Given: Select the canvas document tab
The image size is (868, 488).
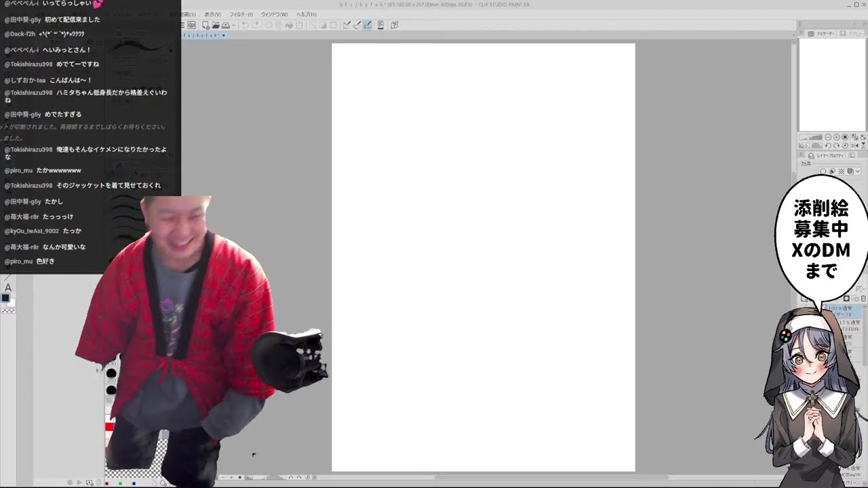Looking at the screenshot, I should tap(204, 35).
